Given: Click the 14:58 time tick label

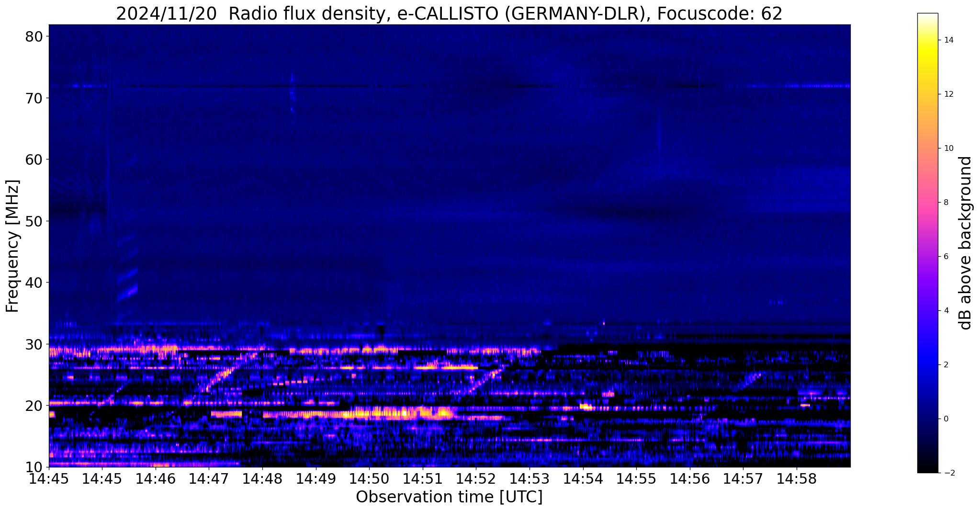Looking at the screenshot, I should click(x=797, y=479).
